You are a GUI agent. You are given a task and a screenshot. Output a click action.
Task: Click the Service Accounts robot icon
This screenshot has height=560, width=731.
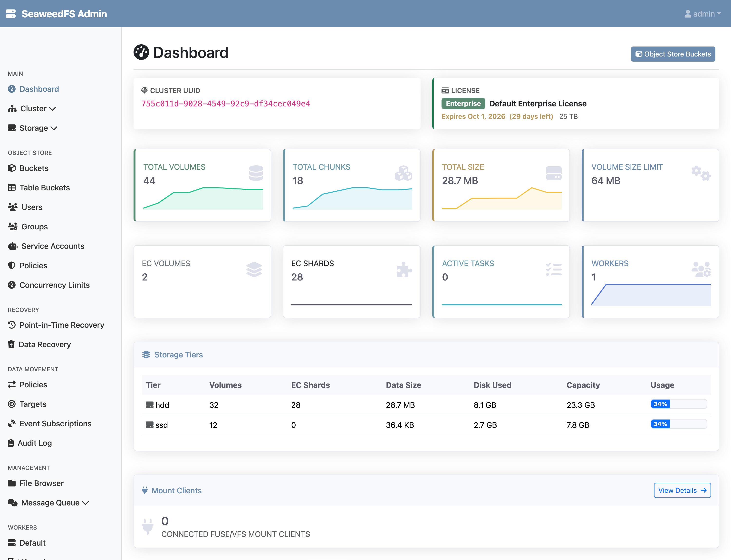coord(13,246)
